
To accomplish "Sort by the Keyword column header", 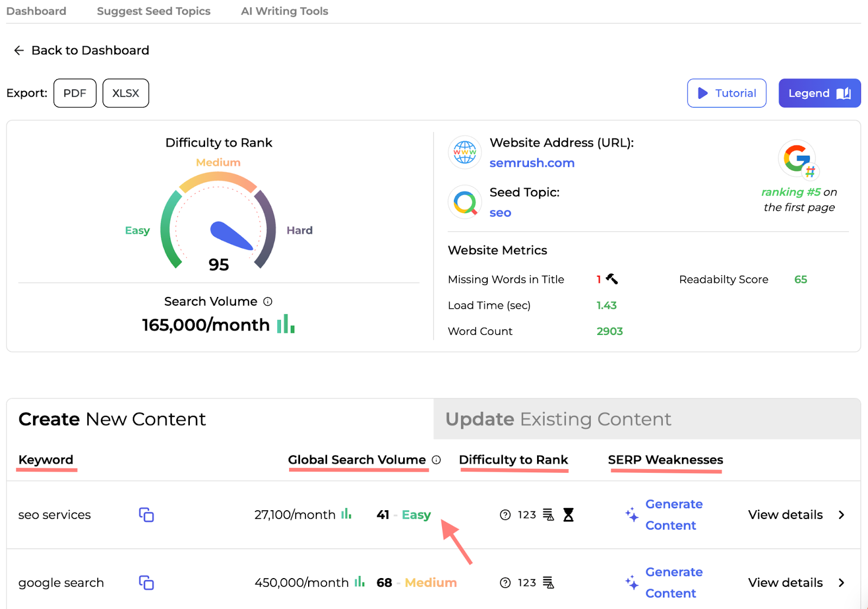I will pyautogui.click(x=46, y=460).
